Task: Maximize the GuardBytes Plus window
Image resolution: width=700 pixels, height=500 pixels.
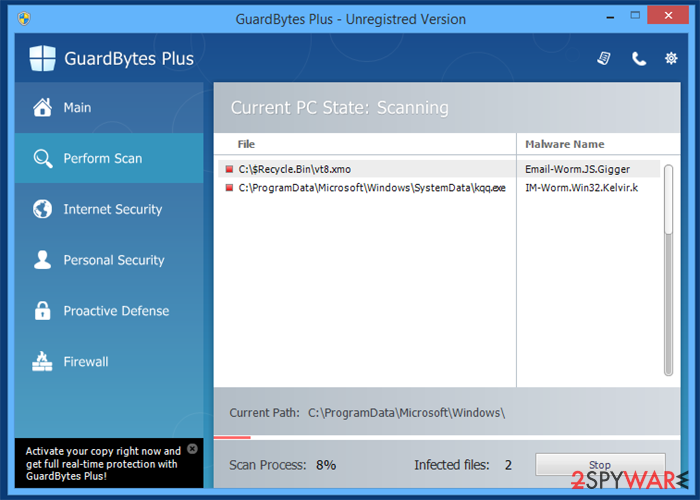Action: pos(635,16)
